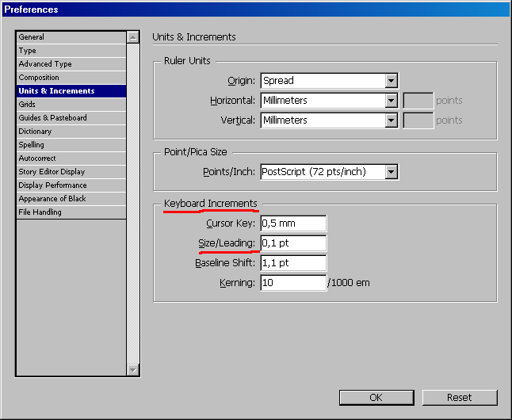
Task: Click the category list scroll-down arrow
Action: pos(133,370)
